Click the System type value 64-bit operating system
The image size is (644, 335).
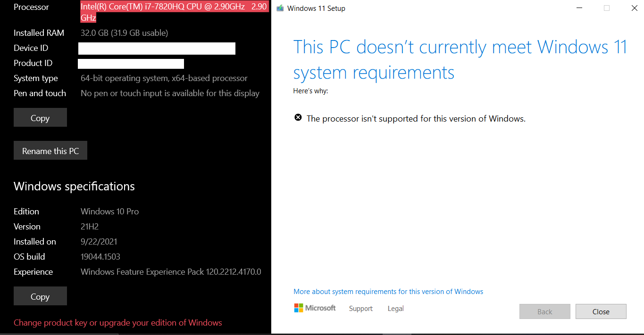tap(164, 78)
